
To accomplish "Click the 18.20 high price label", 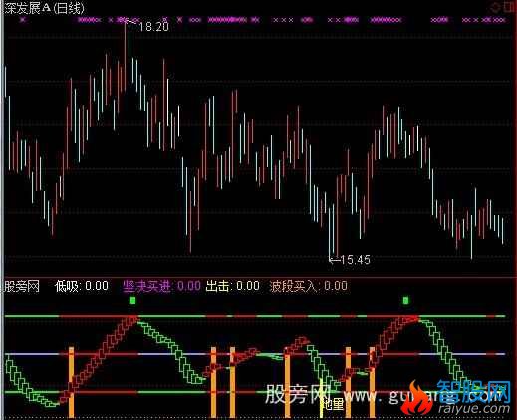I will 153,27.
